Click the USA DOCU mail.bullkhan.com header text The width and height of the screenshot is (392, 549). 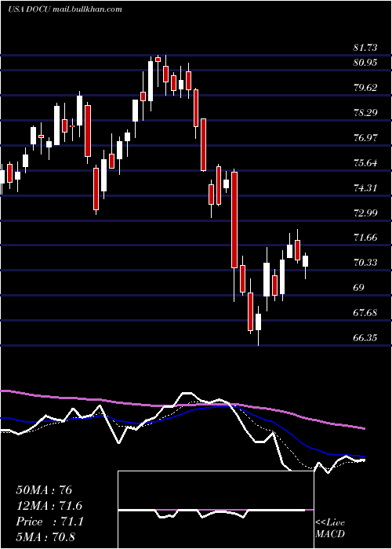coord(65,9)
